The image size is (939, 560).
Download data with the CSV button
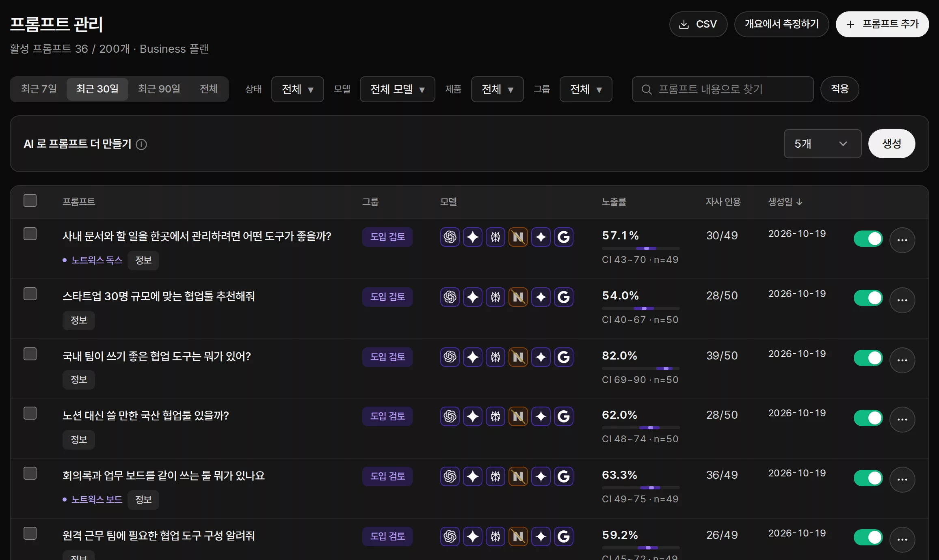698,24
